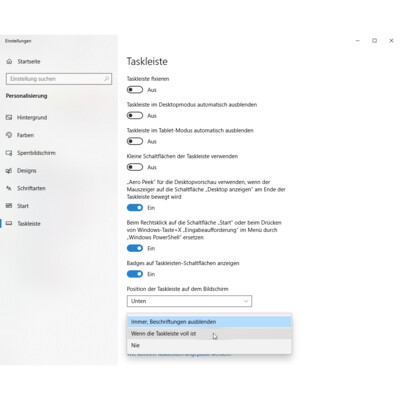Select the Sperrbildschirm monitor icon
Screen dimensions: 400x400
[9, 153]
